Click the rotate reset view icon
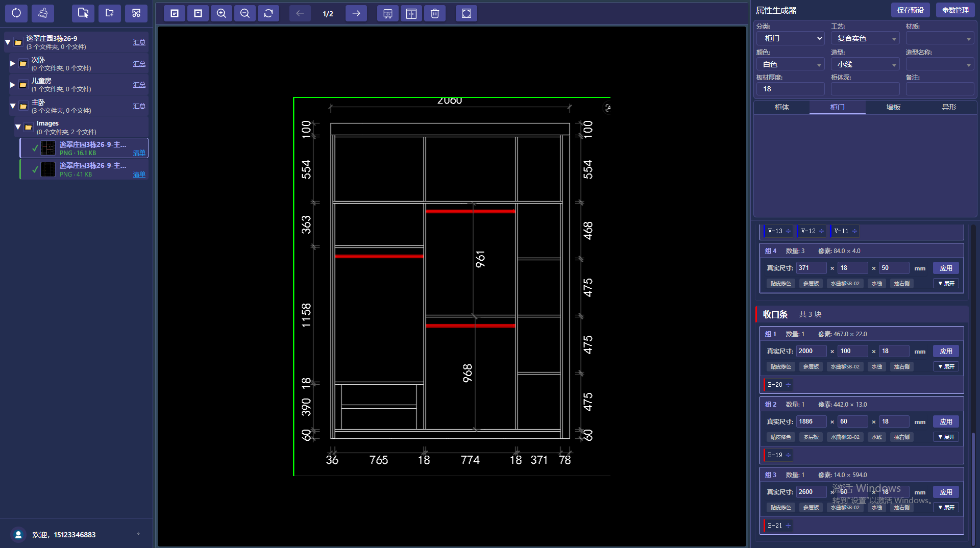The image size is (980, 548). pos(268,13)
